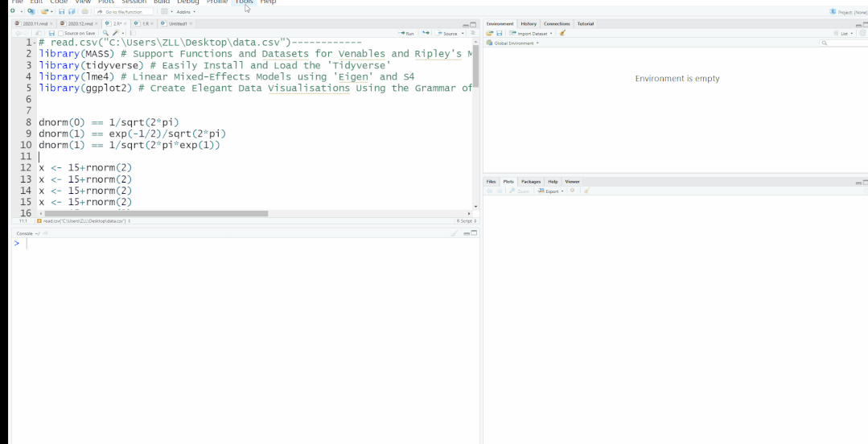The image size is (868, 444).
Task: Open the Import Dataset dropdown
Action: pyautogui.click(x=530, y=34)
